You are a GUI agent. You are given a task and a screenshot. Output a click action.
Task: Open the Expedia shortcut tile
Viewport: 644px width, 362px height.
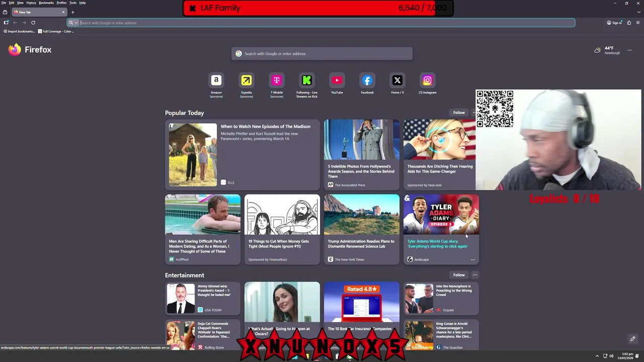pos(246,80)
